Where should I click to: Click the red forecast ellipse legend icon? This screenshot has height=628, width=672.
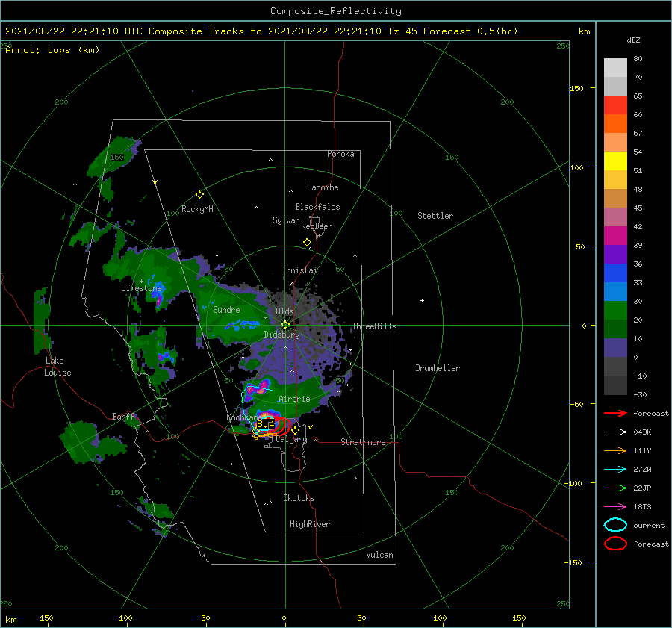point(615,544)
